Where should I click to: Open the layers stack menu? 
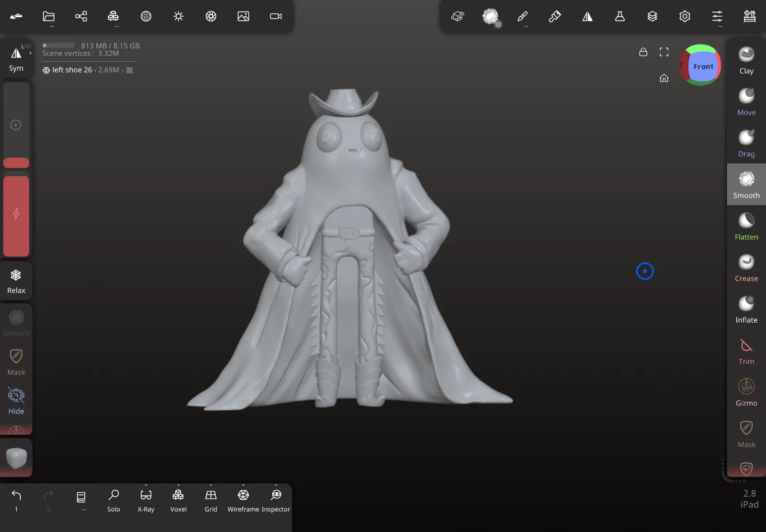[x=653, y=16]
